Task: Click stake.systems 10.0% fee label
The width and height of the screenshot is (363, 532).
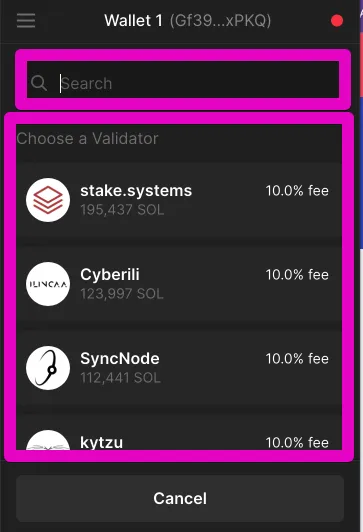Action: click(x=297, y=191)
